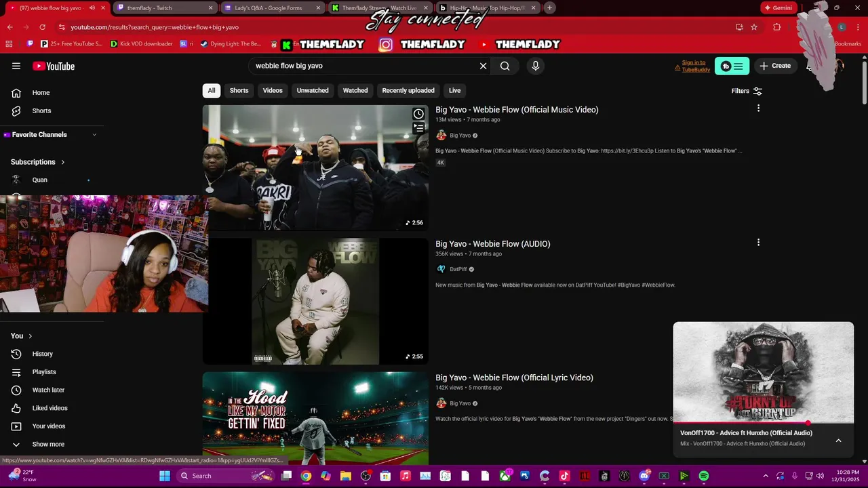This screenshot has height=488, width=868.
Task: Open Your videos in the sidebar
Action: pos(49,426)
